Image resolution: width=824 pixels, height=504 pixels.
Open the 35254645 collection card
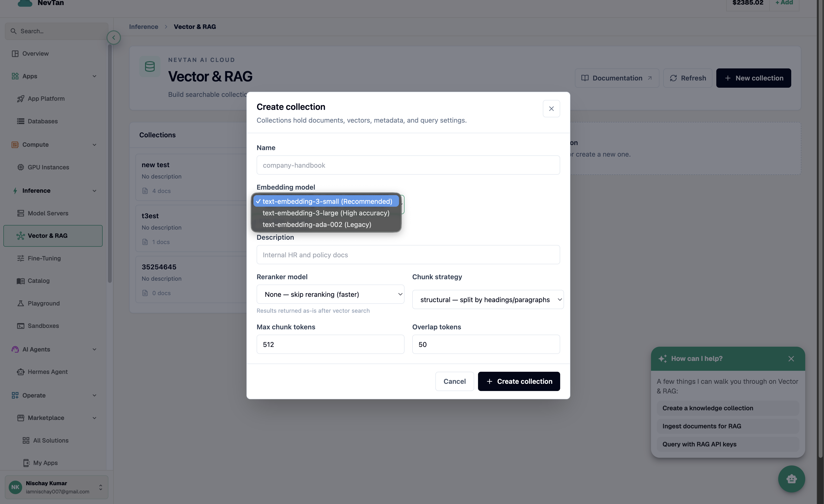(191, 279)
